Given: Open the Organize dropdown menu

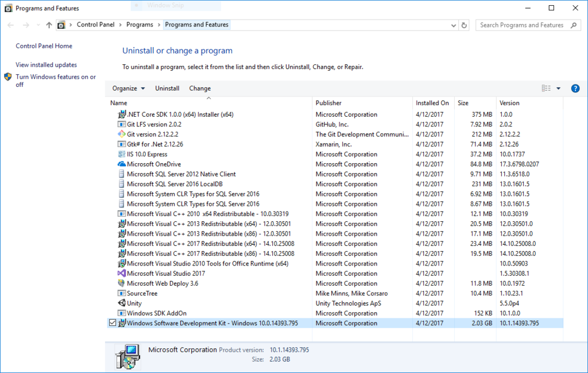Looking at the screenshot, I should (x=128, y=89).
